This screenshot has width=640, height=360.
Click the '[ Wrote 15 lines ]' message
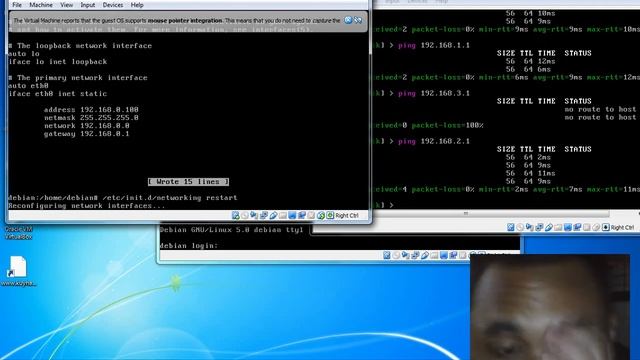tap(188, 182)
